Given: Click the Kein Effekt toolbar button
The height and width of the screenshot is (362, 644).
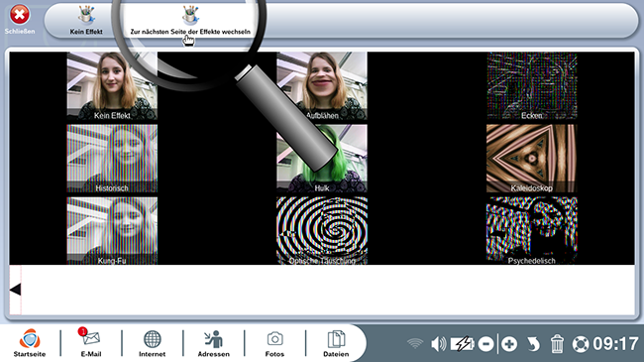Looking at the screenshot, I should [x=86, y=20].
